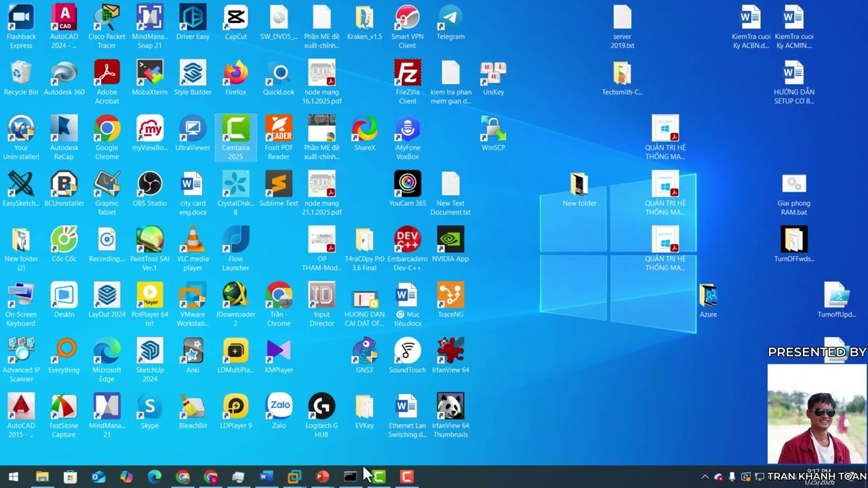Launch Telegram from the desktop
868x488 pixels.
coord(450,22)
